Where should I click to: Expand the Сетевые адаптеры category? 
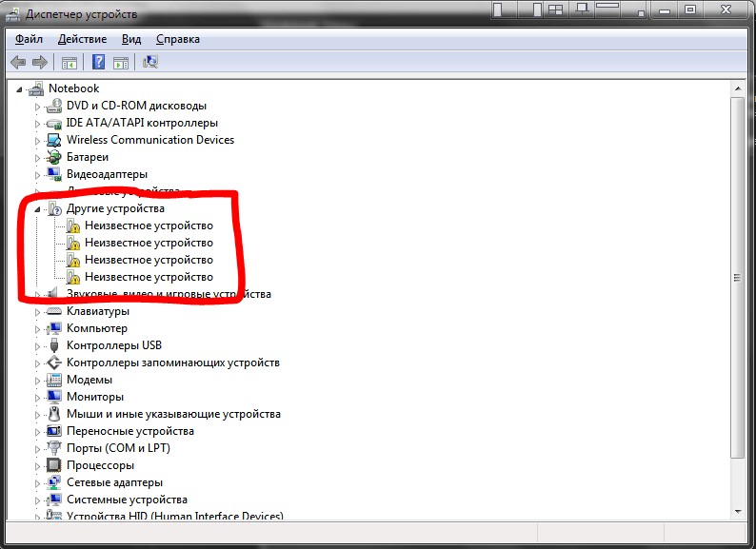37,483
